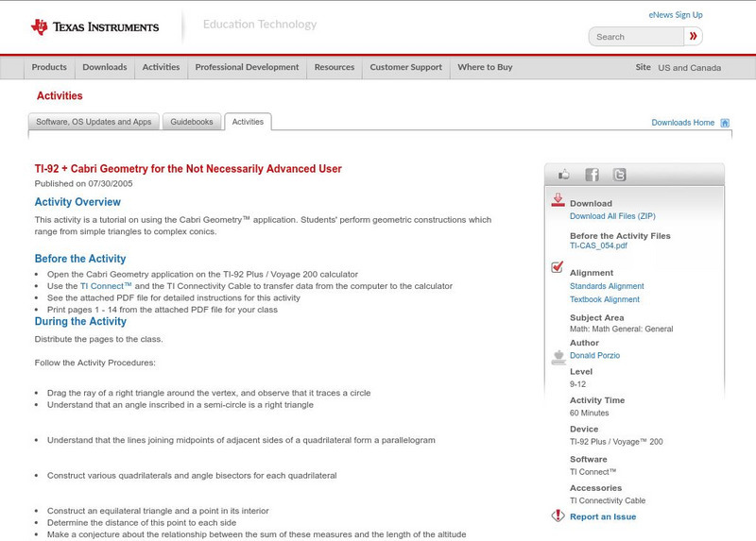Click the search submit arrow button
Viewport: 756px width, 541px height.
coord(694,37)
